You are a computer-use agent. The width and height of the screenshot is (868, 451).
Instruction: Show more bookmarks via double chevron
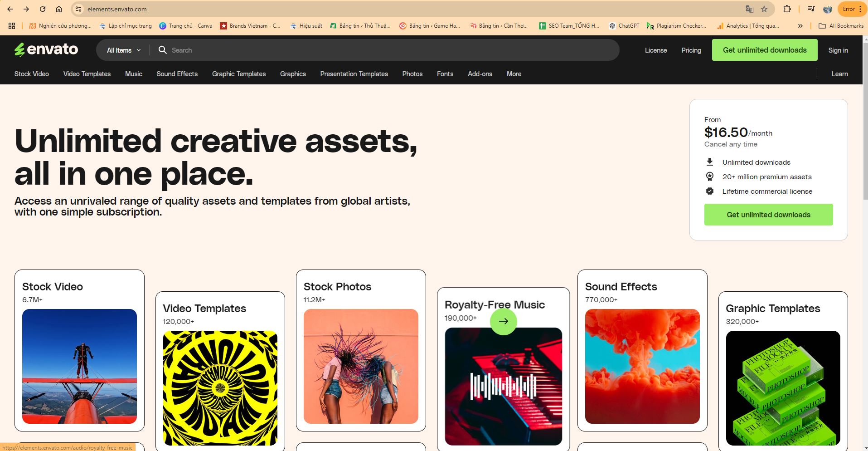pyautogui.click(x=800, y=26)
